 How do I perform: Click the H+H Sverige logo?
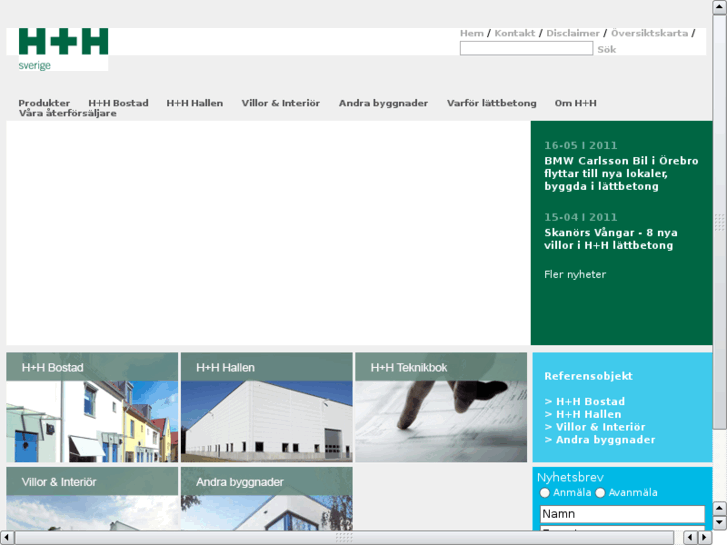[x=63, y=49]
